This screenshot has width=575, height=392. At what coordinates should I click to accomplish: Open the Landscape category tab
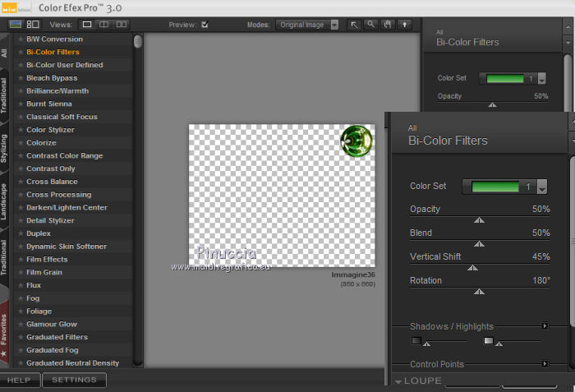click(3, 201)
